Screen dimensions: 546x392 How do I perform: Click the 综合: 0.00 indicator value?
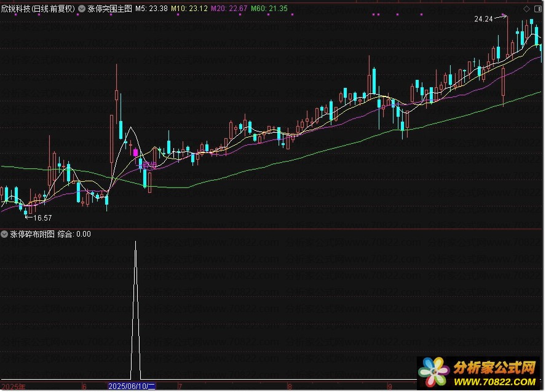(x=74, y=234)
